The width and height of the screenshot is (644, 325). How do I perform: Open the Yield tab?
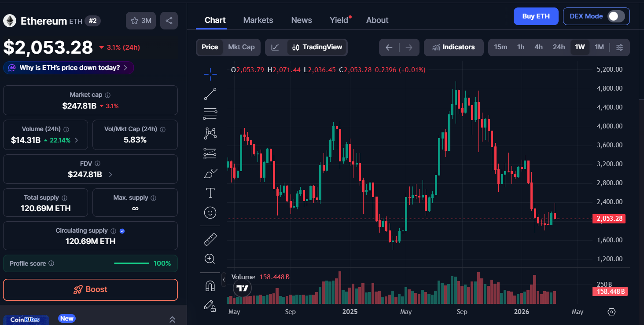[339, 20]
